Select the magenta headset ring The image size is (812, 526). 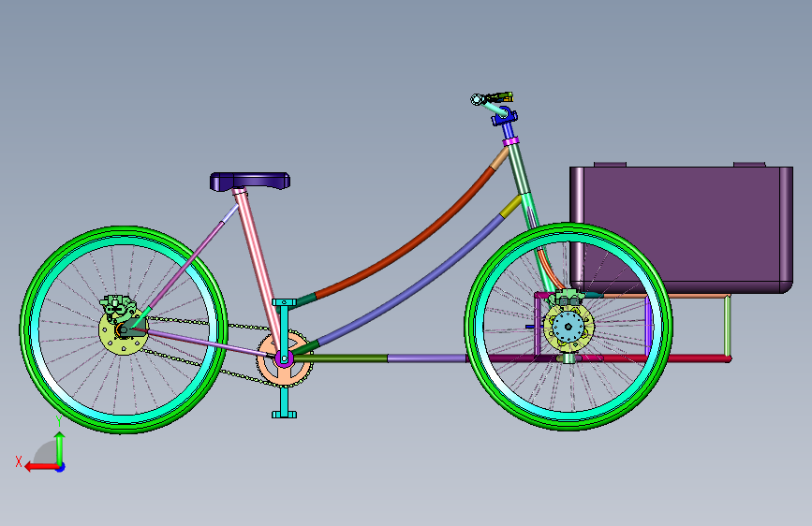click(x=510, y=140)
